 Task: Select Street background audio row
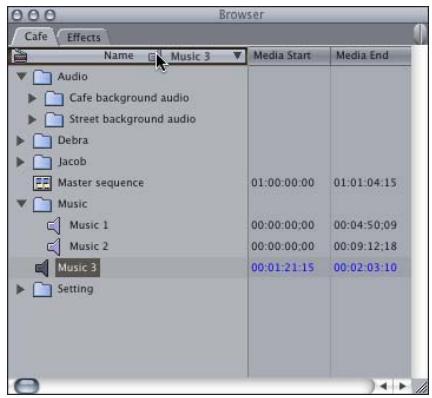pyautogui.click(x=132, y=119)
